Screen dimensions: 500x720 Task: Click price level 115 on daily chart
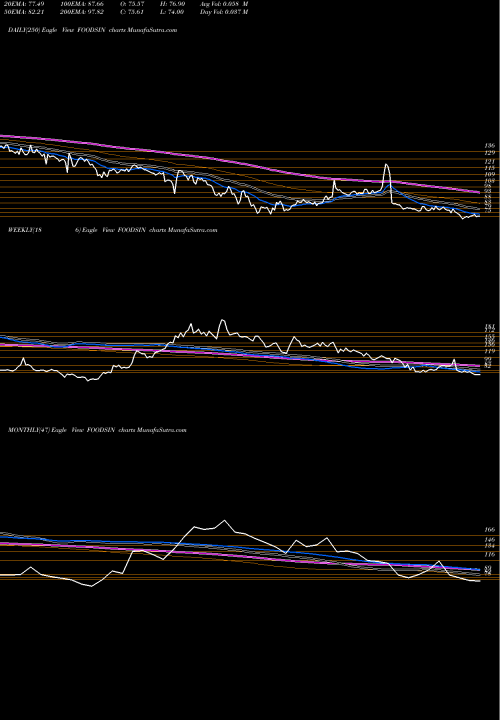489,169
